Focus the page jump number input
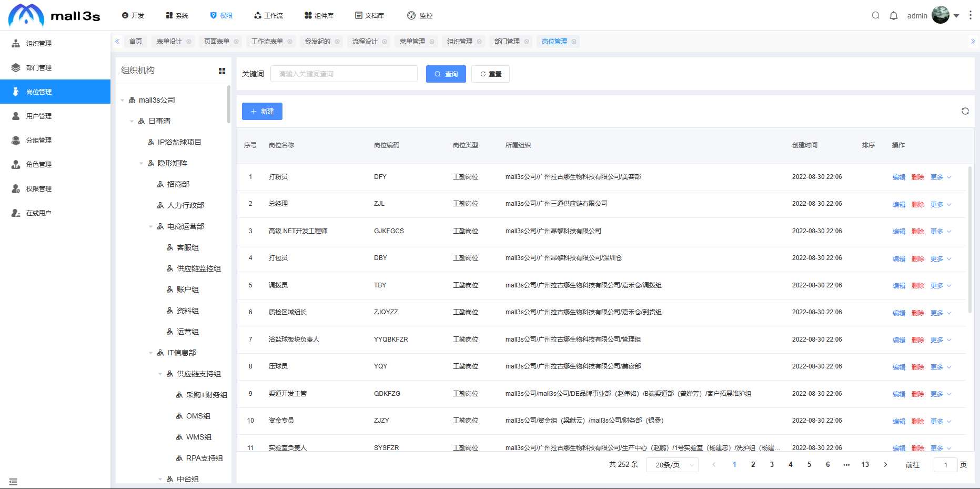980x489 pixels. coord(945,465)
